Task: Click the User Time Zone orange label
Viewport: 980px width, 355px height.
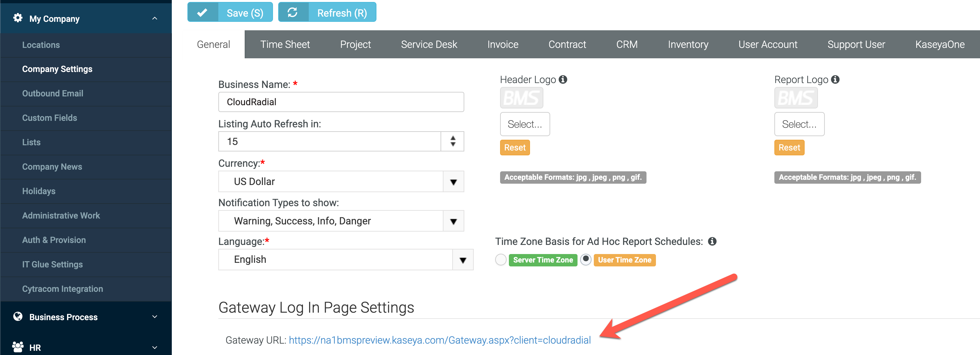Action: [625, 260]
